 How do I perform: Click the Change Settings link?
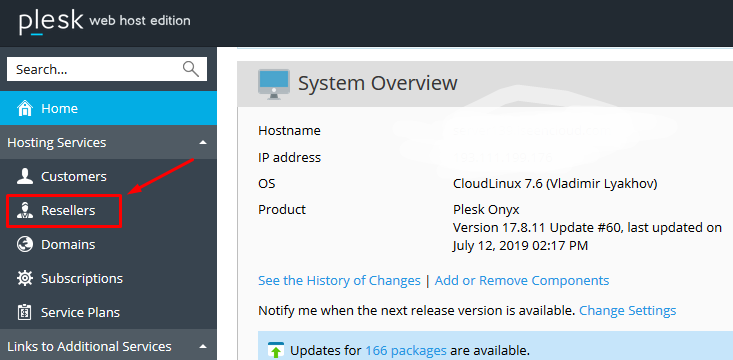tap(627, 310)
